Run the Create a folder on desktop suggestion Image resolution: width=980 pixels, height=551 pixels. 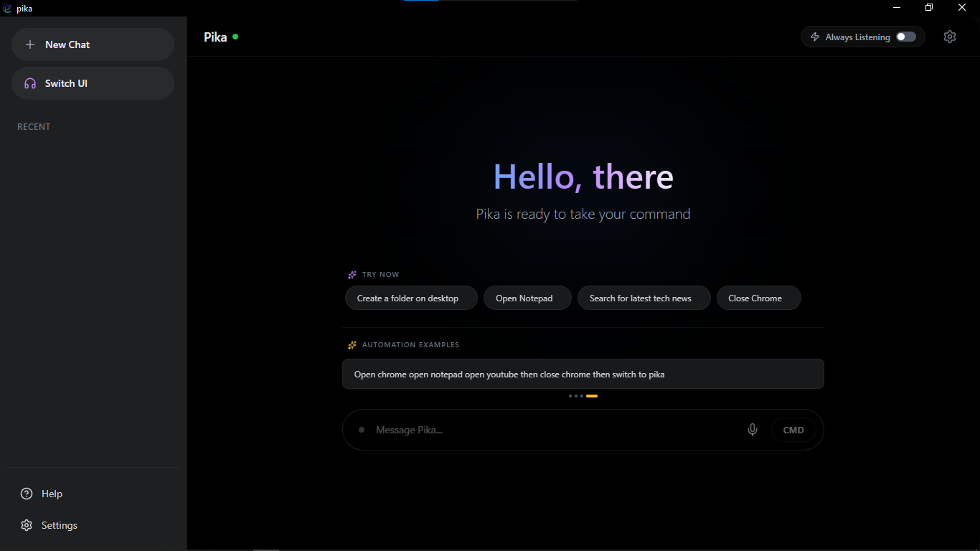(x=410, y=298)
